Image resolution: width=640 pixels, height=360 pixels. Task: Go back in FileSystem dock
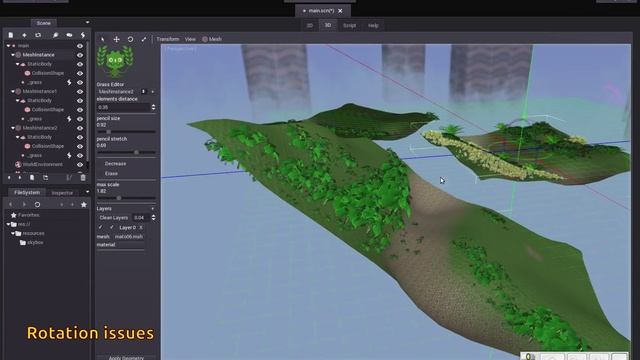(x=11, y=204)
